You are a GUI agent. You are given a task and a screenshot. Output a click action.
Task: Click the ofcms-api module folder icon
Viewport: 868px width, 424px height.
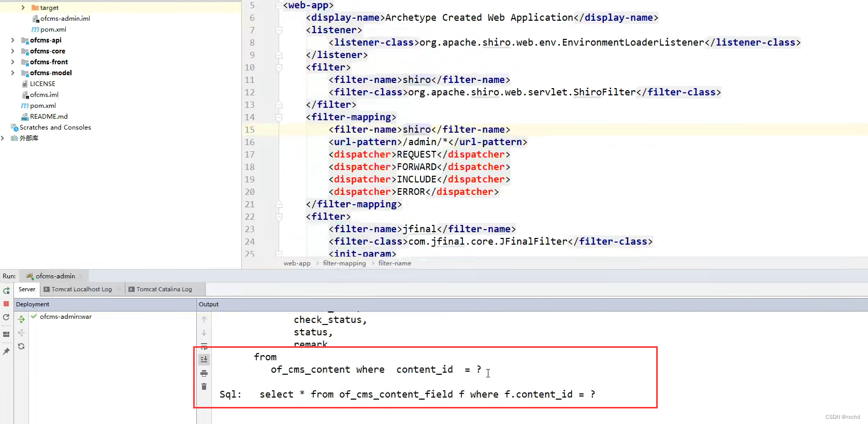25,40
